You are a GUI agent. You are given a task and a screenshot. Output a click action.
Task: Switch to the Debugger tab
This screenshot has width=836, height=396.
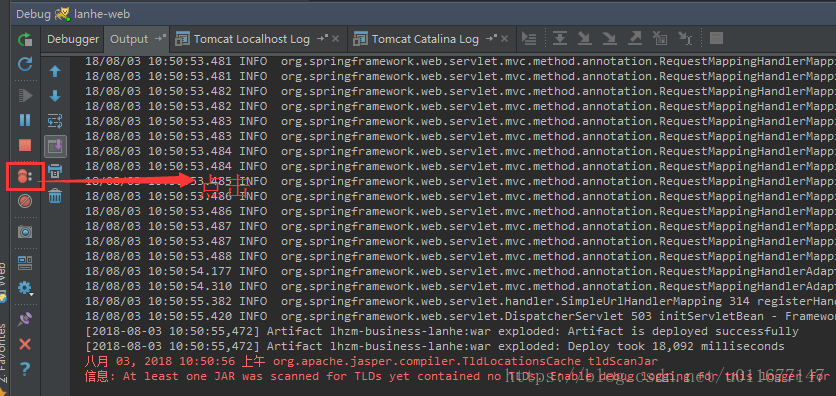click(73, 39)
